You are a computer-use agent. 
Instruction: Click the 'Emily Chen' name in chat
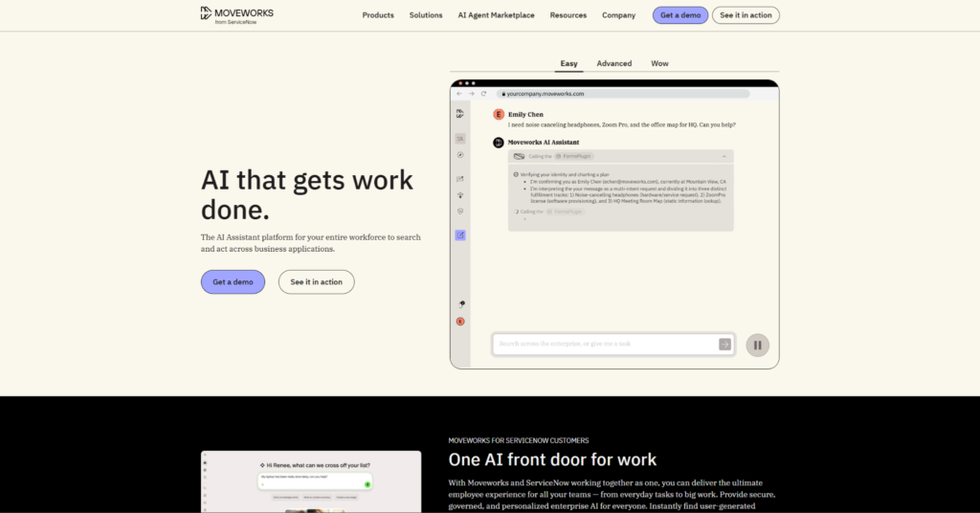[525, 114]
